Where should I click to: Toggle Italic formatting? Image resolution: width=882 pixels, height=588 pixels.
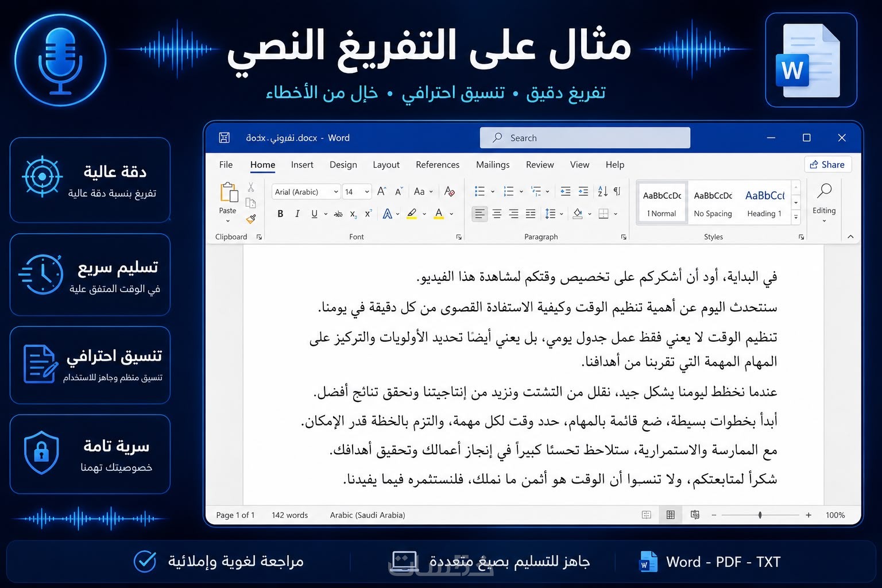pyautogui.click(x=297, y=214)
